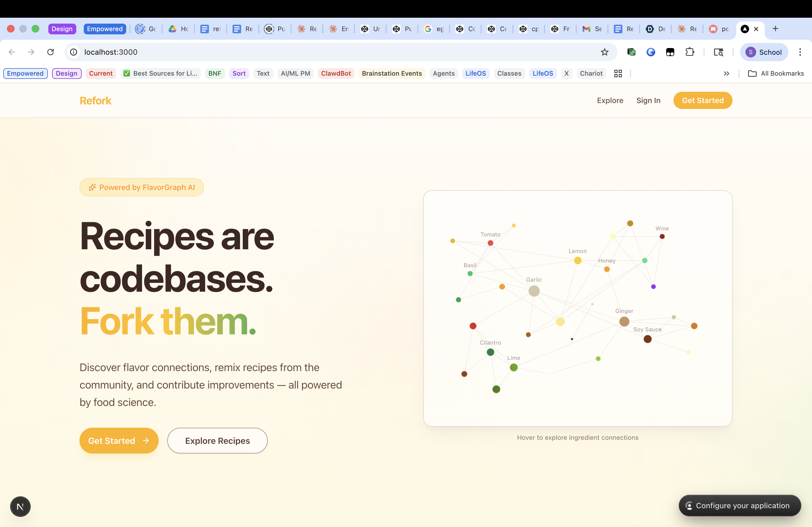Screen dimensions: 812x527
Task: Click the site information icon beside URL
Action: [x=74, y=52]
